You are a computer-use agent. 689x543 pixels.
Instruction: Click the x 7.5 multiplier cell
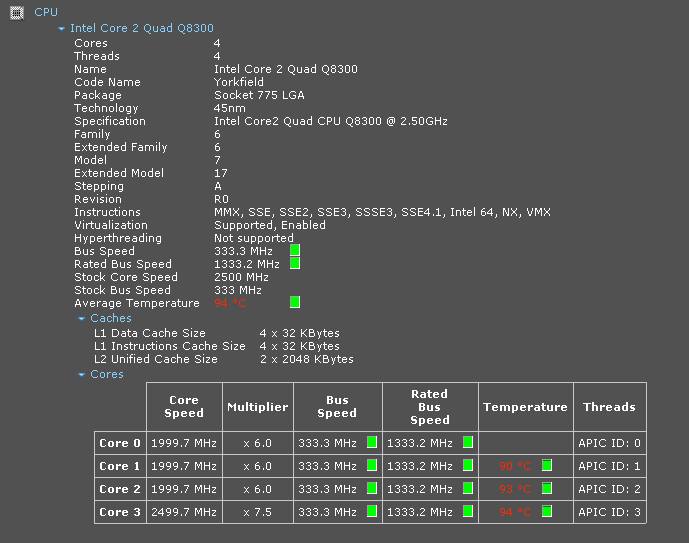[257, 512]
